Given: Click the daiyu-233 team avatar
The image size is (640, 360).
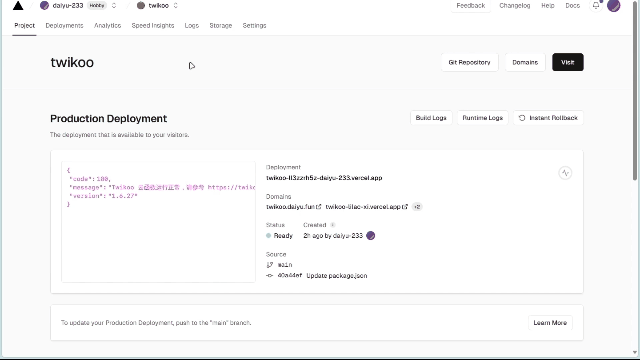Looking at the screenshot, I should [x=44, y=5].
